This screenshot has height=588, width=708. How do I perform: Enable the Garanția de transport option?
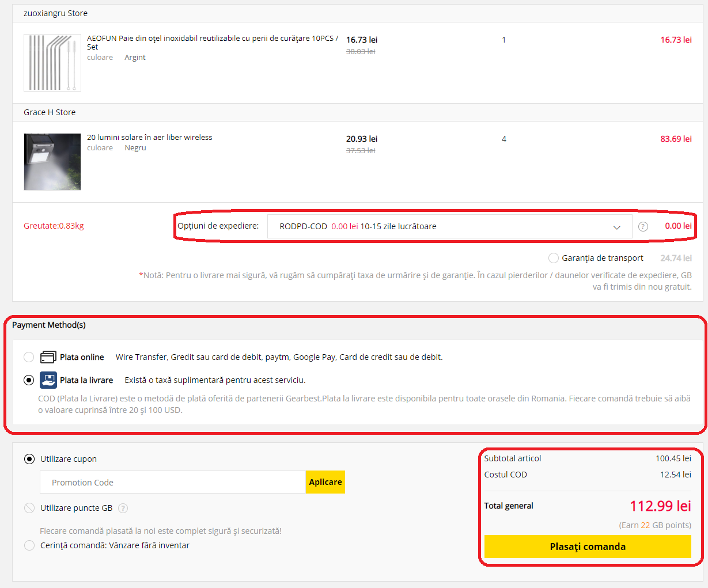tap(554, 258)
